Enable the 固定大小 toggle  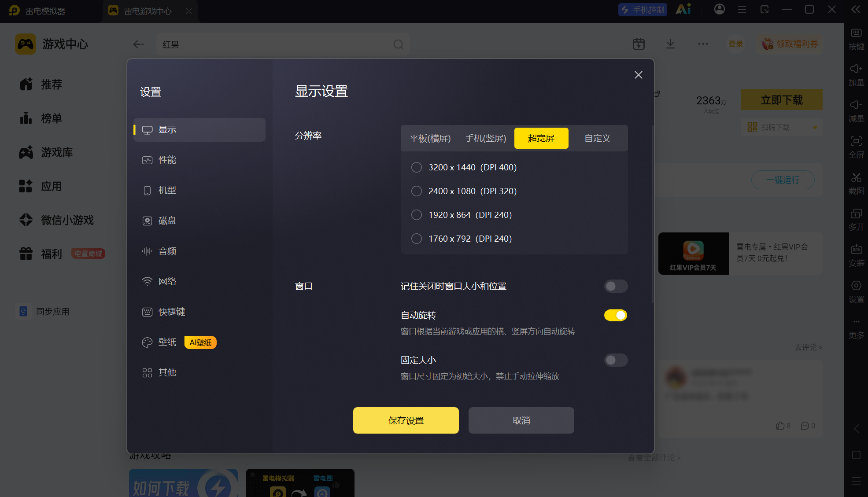coord(616,360)
